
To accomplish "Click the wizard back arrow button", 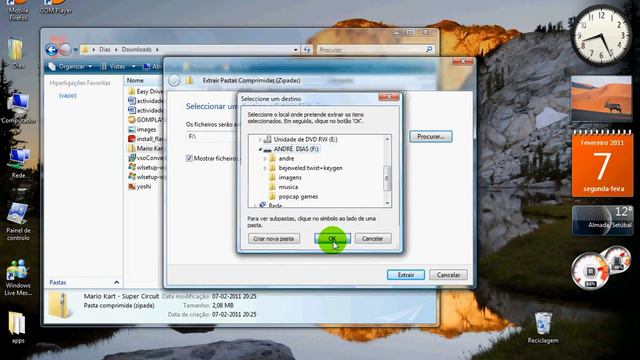I will pos(174,80).
